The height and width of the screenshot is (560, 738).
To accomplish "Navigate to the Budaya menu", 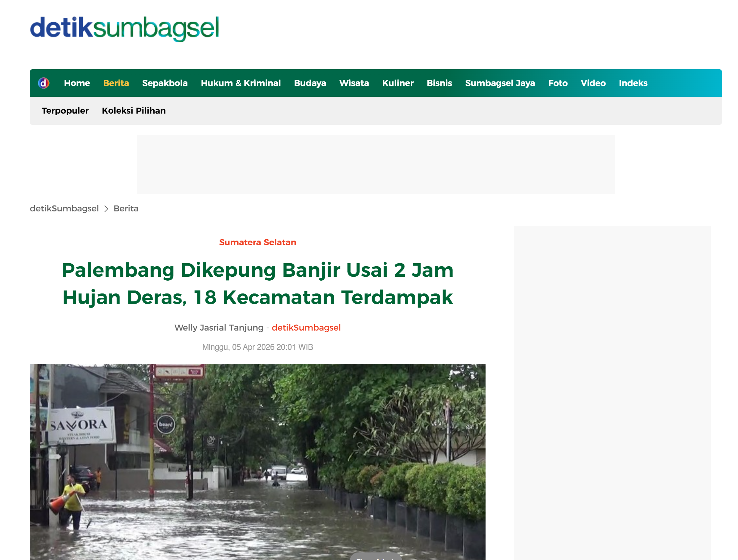I will 310,83.
